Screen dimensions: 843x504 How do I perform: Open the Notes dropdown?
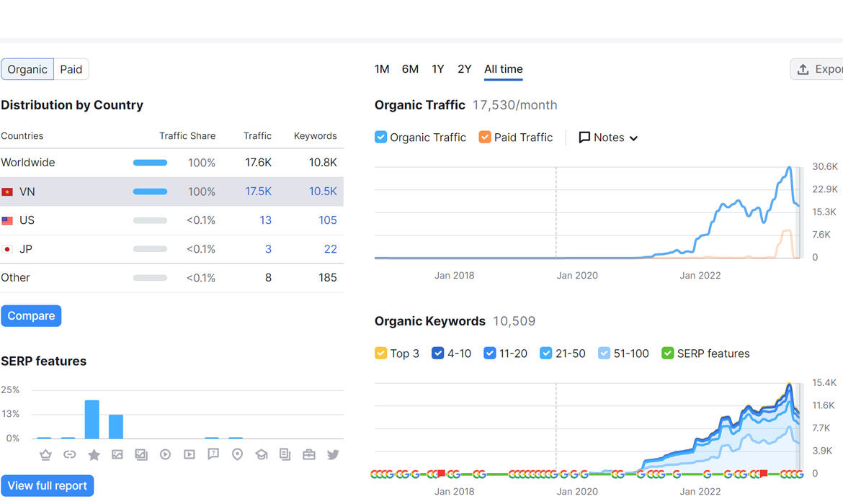(x=608, y=138)
